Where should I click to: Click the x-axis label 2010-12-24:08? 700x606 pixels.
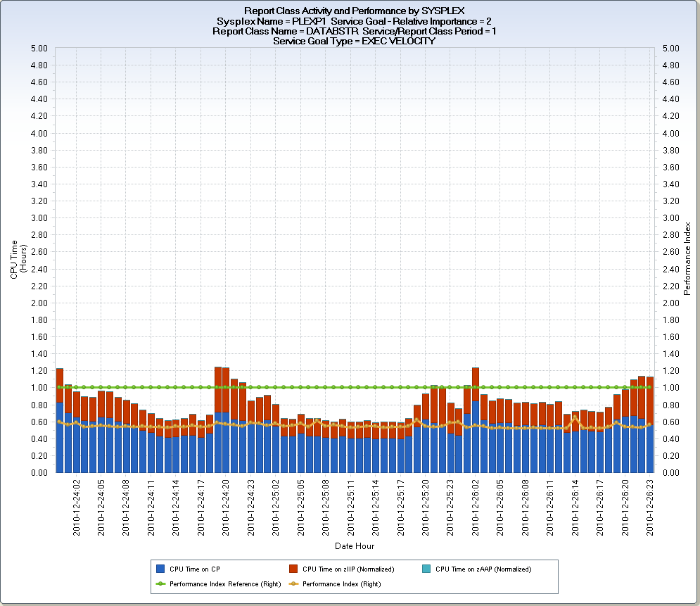(x=126, y=508)
